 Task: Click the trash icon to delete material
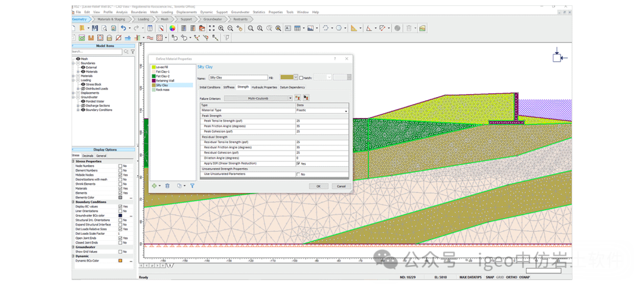(167, 186)
